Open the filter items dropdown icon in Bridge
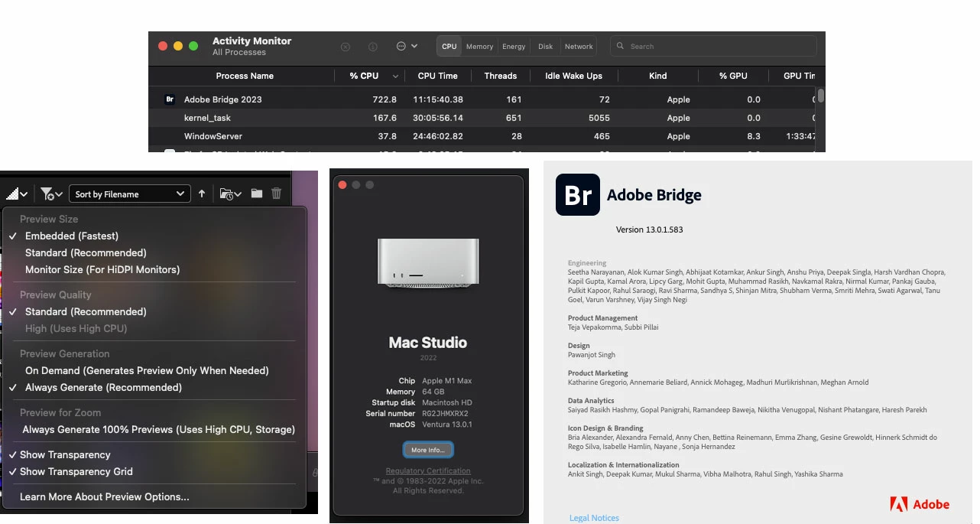Image resolution: width=980 pixels, height=524 pixels. 51,194
